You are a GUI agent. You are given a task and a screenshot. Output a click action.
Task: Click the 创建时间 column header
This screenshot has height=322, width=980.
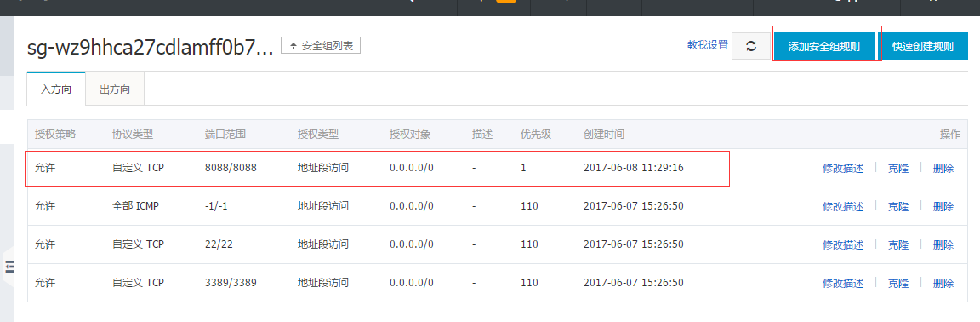coord(604,135)
